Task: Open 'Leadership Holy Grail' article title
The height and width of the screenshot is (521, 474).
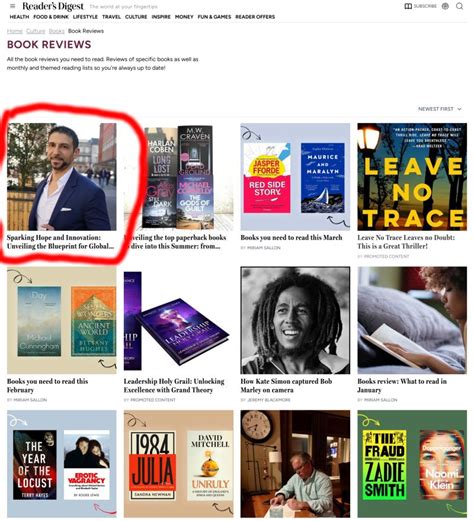Action: (x=174, y=386)
